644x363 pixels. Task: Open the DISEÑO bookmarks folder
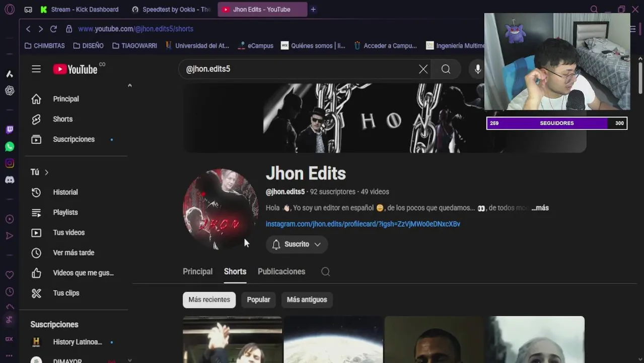tap(88, 46)
